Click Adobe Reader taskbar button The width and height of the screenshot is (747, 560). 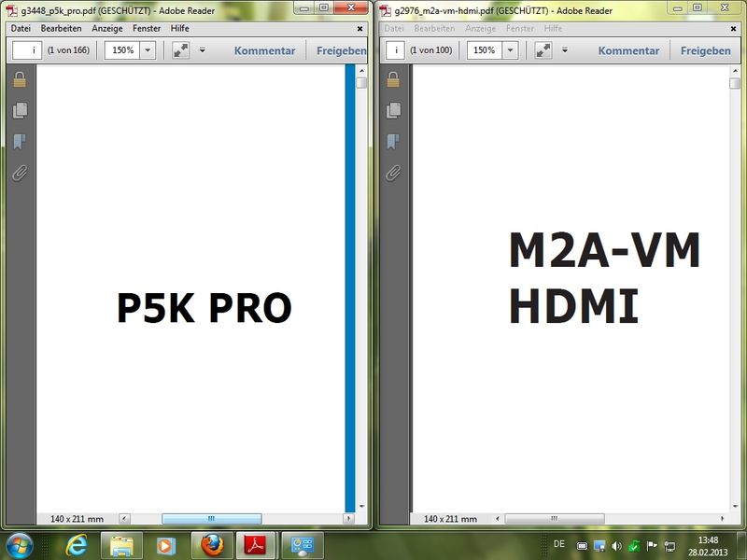pos(256,546)
